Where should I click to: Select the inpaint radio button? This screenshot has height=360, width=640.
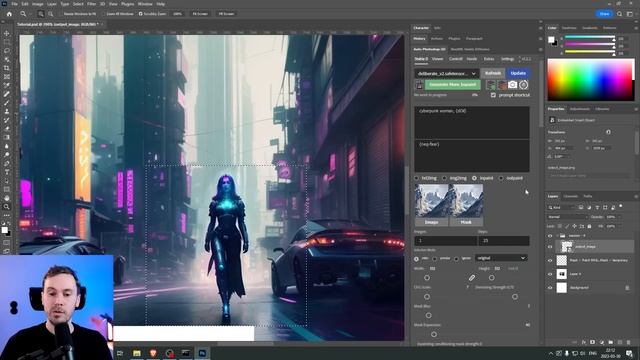click(x=474, y=178)
